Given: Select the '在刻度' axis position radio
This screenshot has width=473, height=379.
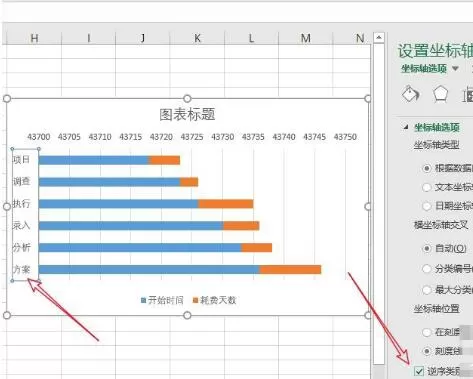Looking at the screenshot, I should pos(427,332).
